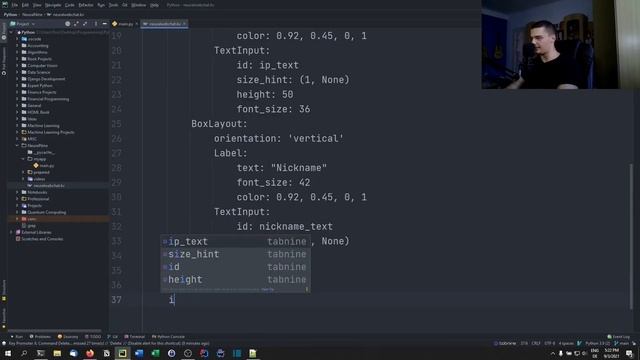
Task: Open the Event Log
Action: (x=618, y=337)
